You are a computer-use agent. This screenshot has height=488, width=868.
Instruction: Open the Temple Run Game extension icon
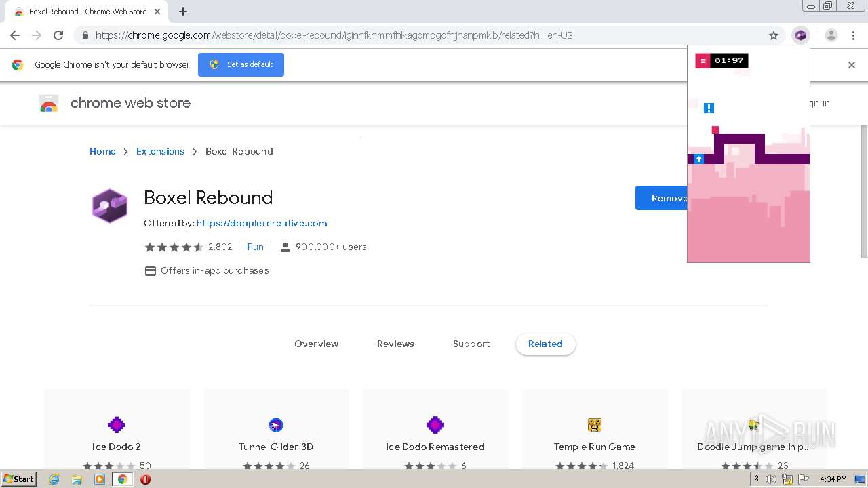pos(595,425)
